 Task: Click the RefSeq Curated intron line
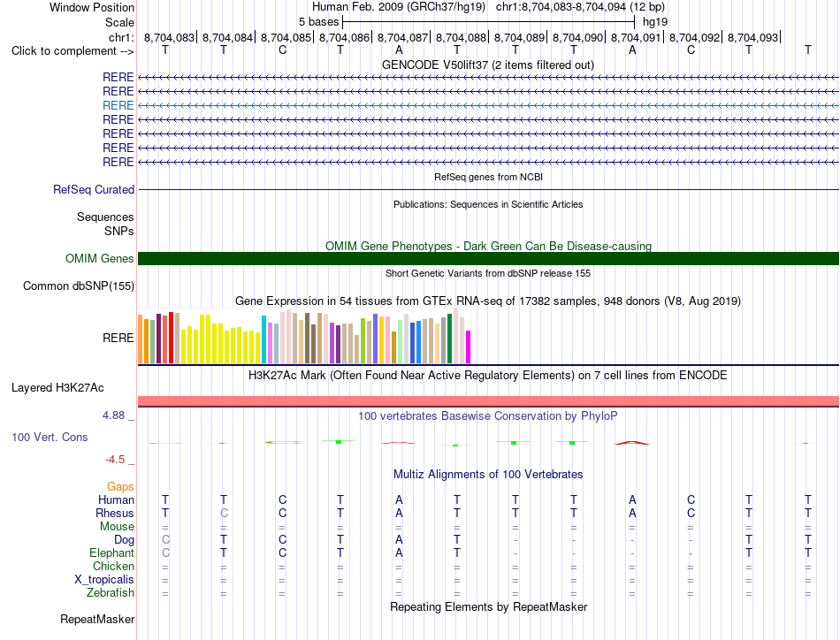(x=488, y=189)
